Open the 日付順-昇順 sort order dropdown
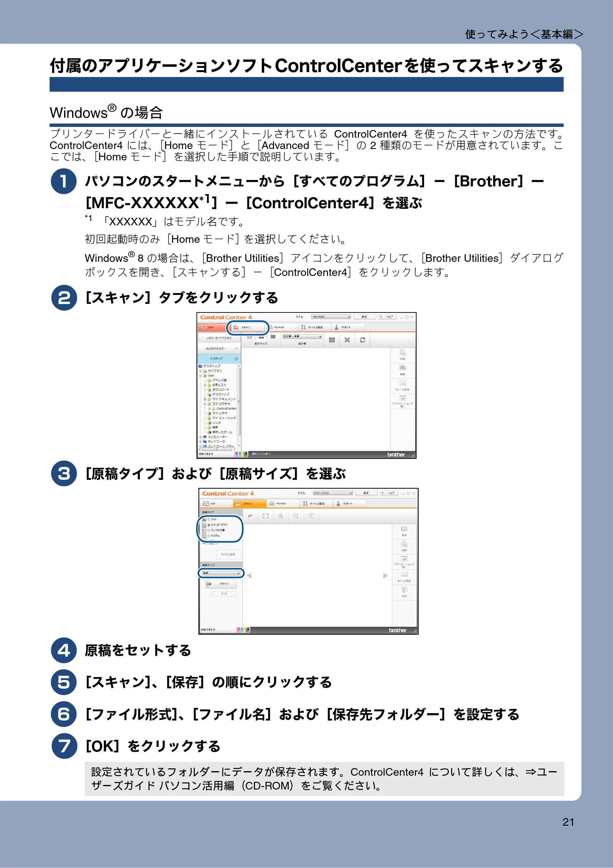The height and width of the screenshot is (868, 613). (302, 336)
